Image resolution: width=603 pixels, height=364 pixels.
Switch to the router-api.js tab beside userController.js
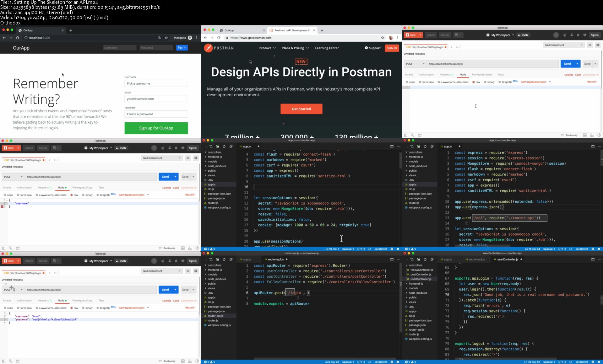point(477,260)
